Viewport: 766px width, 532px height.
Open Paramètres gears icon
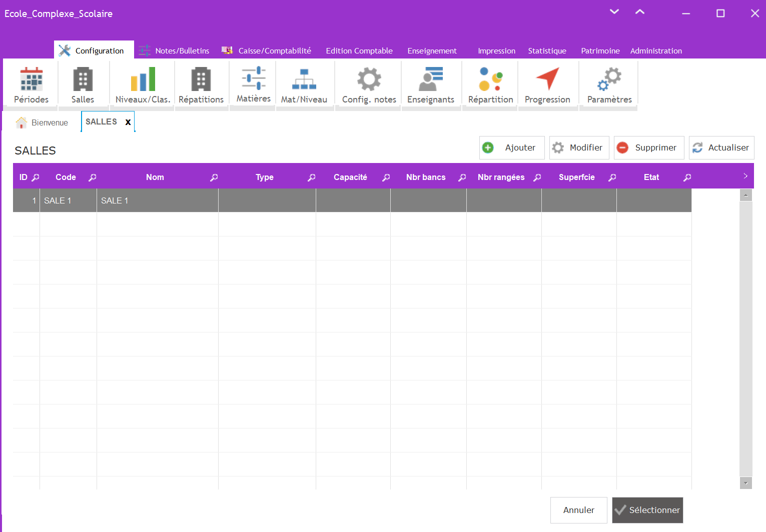click(609, 80)
